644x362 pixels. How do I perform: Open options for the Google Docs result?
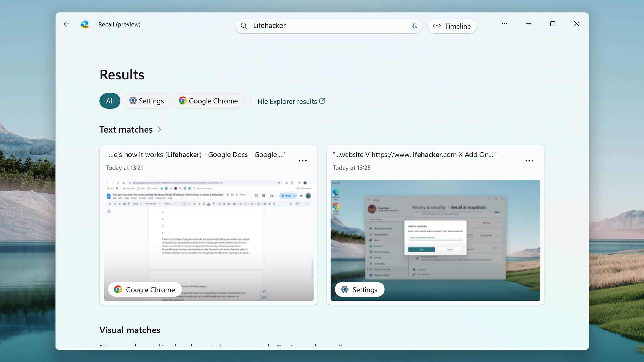coord(303,161)
